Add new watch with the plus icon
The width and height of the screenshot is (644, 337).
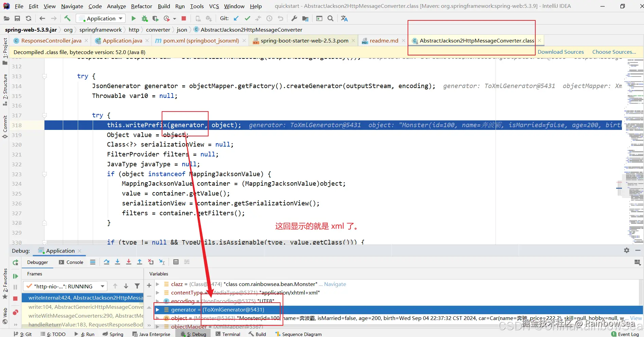149,285
